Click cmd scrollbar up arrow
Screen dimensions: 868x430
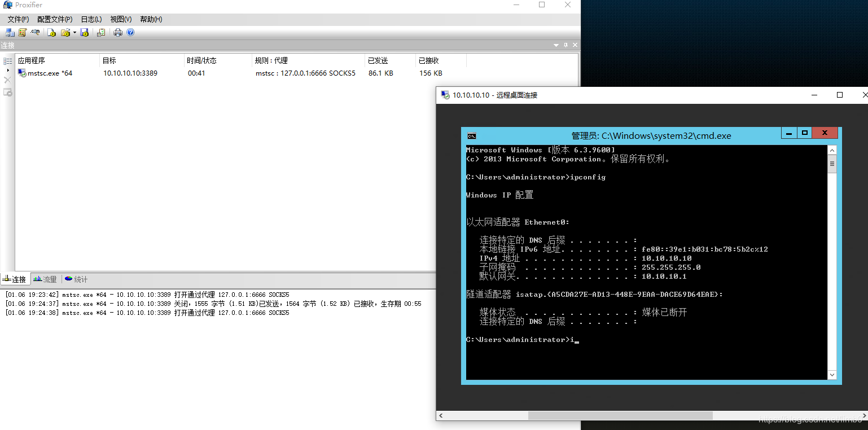[x=832, y=151]
